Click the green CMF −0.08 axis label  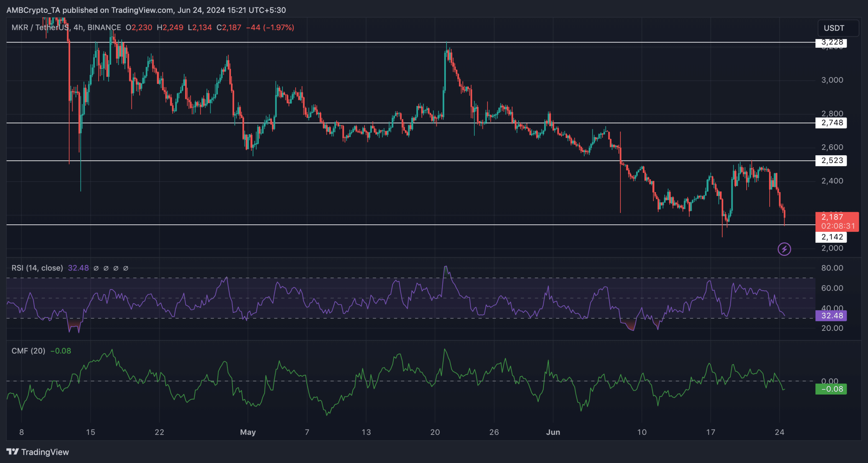tap(831, 389)
